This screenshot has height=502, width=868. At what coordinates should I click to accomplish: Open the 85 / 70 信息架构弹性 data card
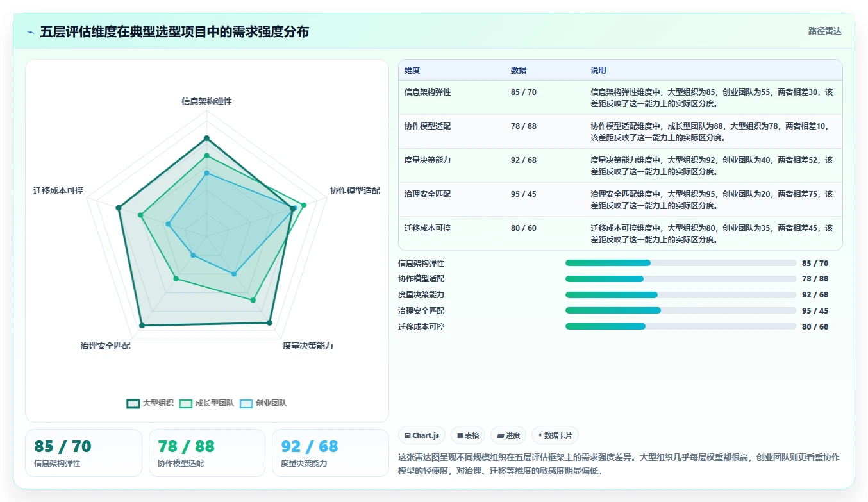click(83, 453)
